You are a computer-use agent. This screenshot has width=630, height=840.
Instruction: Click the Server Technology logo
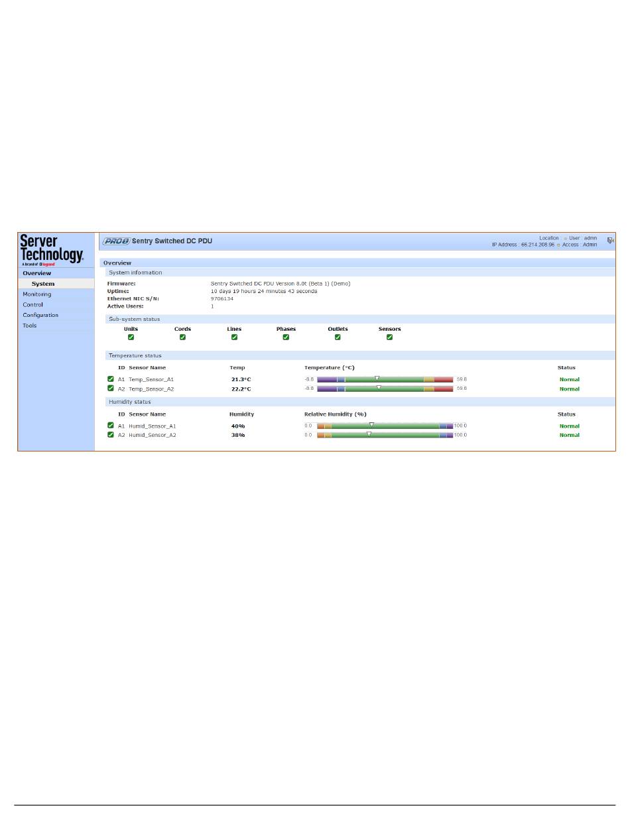click(52, 249)
